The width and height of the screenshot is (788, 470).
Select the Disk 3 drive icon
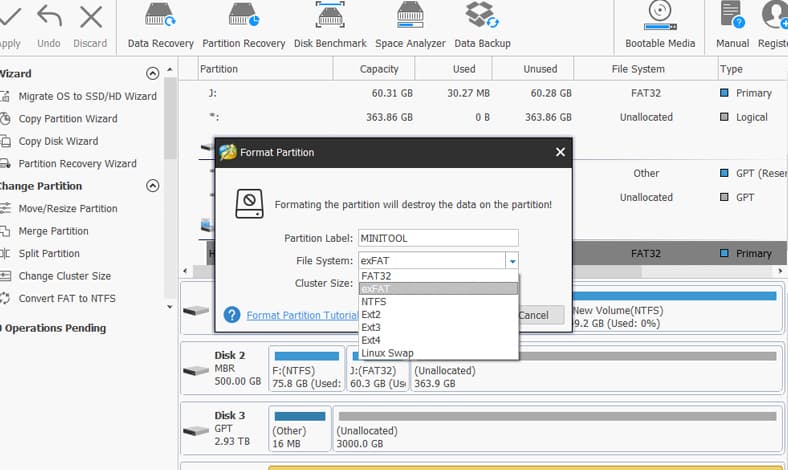pyautogui.click(x=196, y=431)
